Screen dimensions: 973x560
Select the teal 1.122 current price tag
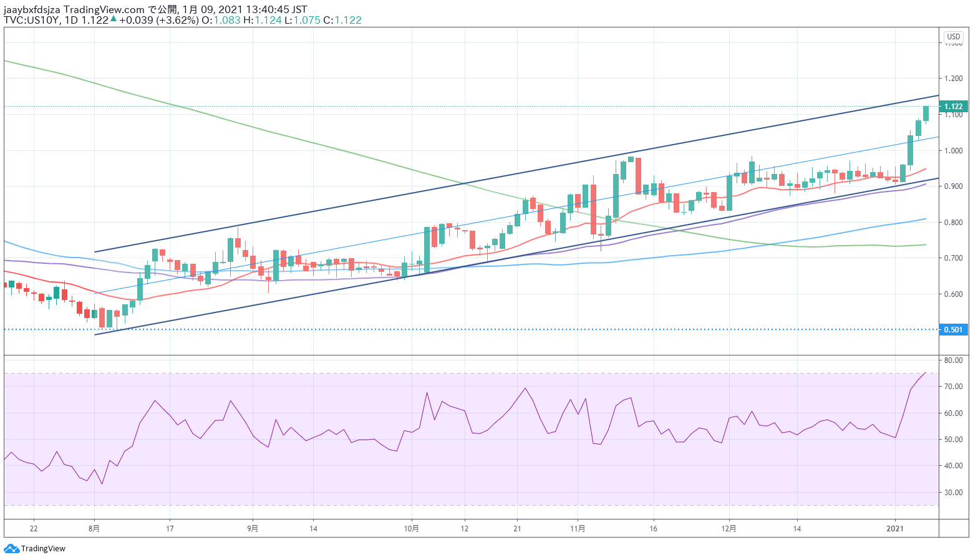(953, 107)
